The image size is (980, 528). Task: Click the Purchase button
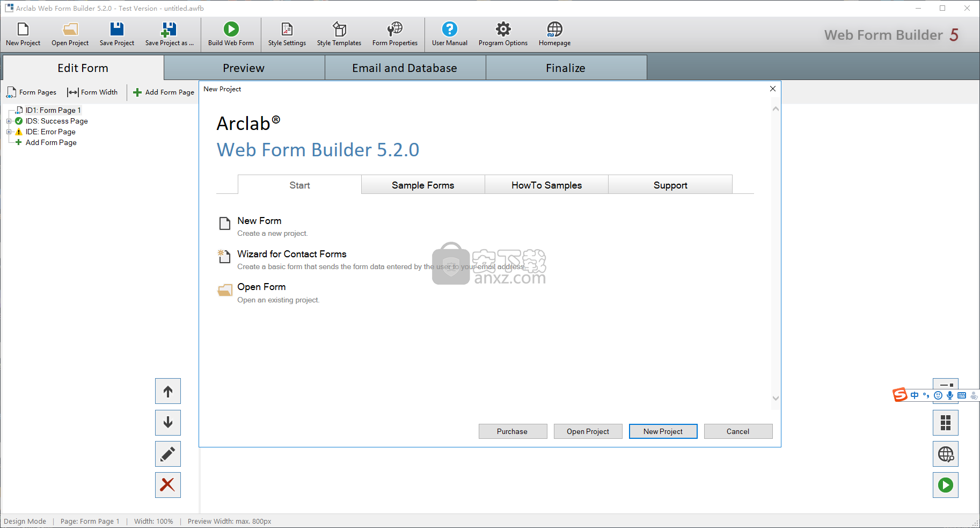click(x=513, y=431)
